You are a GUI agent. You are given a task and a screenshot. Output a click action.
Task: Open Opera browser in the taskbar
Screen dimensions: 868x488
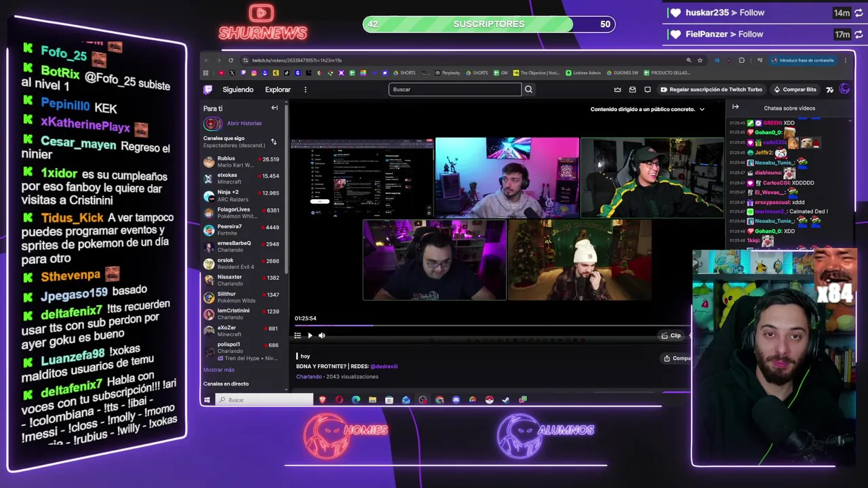[339, 400]
